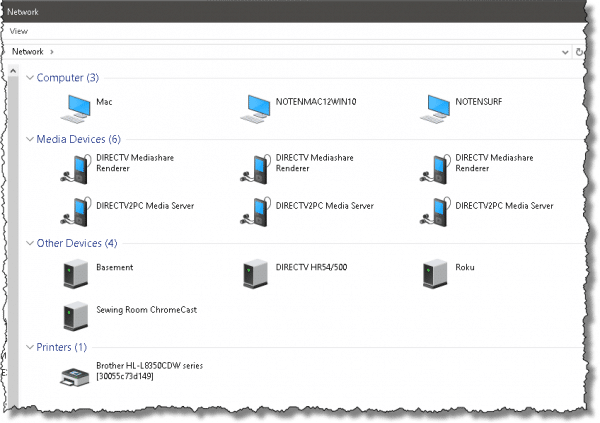Image resolution: width=600 pixels, height=423 pixels.
Task: Collapse the Printers (1) group chevron
Action: click(x=30, y=347)
